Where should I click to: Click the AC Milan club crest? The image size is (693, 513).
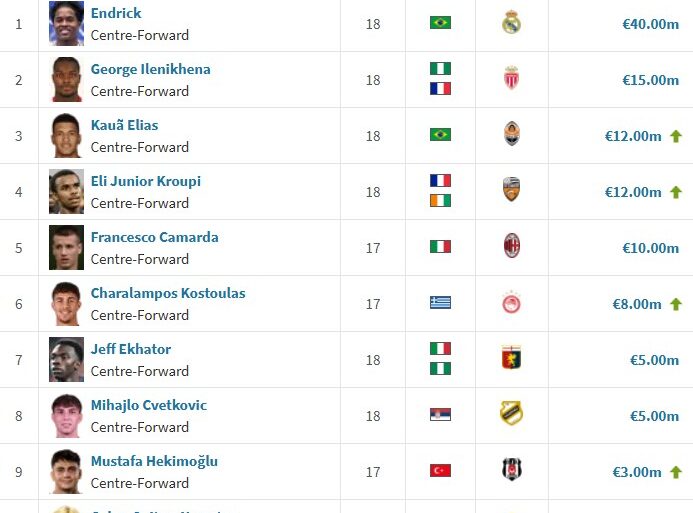[512, 247]
